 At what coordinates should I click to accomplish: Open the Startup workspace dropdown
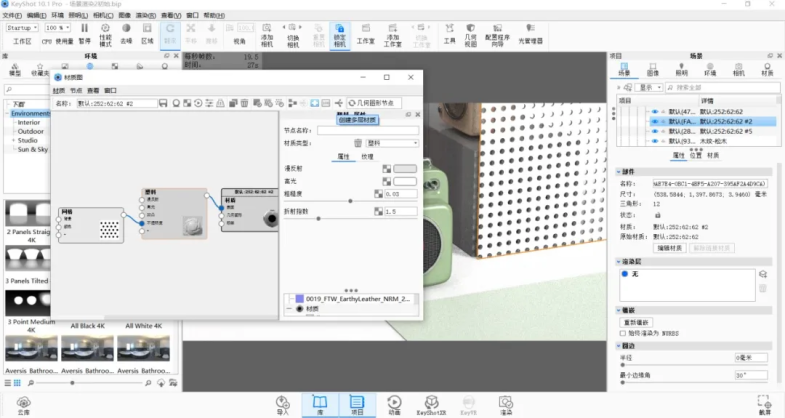click(x=24, y=28)
